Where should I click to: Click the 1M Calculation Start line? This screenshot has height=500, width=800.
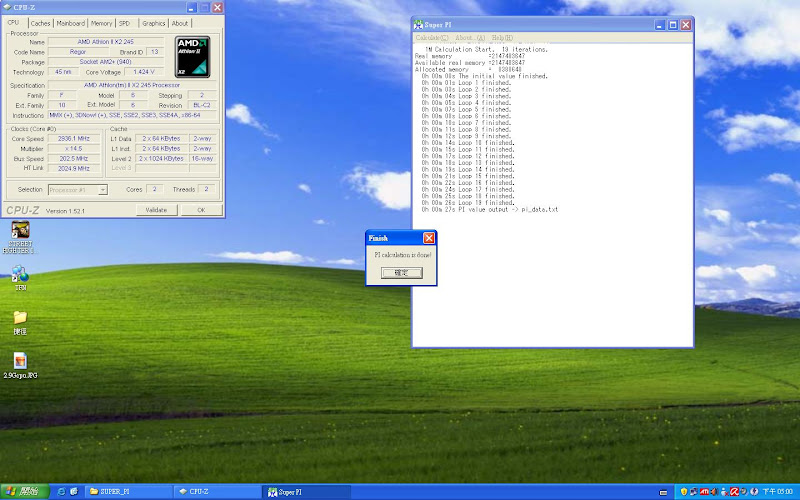click(x=486, y=49)
